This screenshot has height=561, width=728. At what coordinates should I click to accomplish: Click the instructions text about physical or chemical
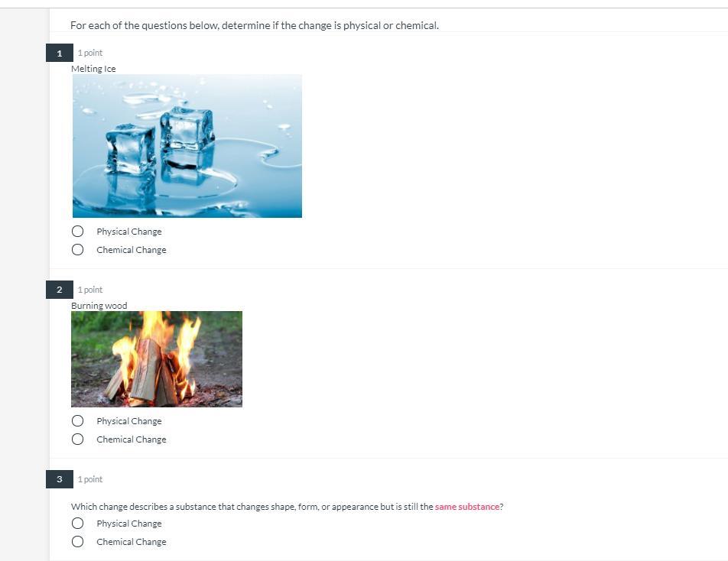255,25
